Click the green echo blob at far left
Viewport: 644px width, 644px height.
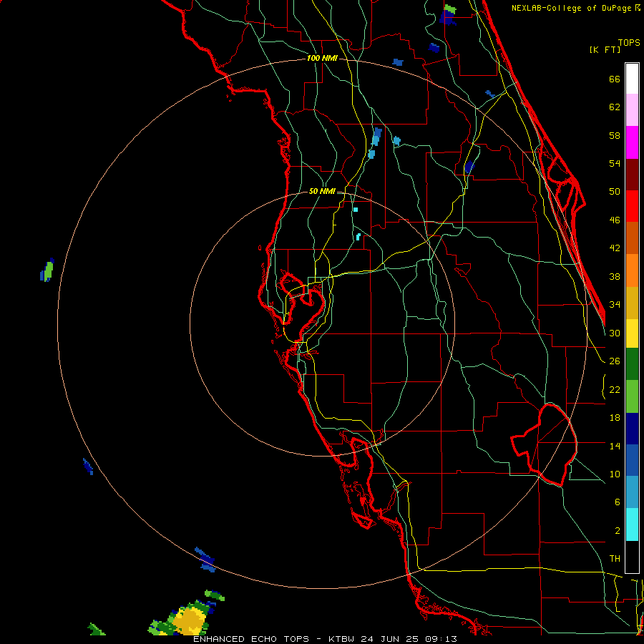click(x=47, y=270)
